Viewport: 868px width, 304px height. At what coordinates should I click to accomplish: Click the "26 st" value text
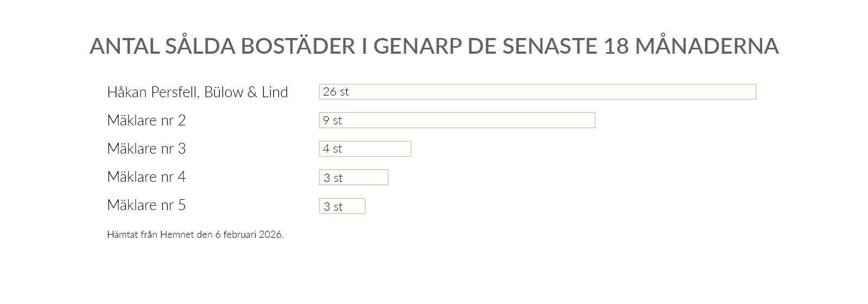tap(336, 92)
